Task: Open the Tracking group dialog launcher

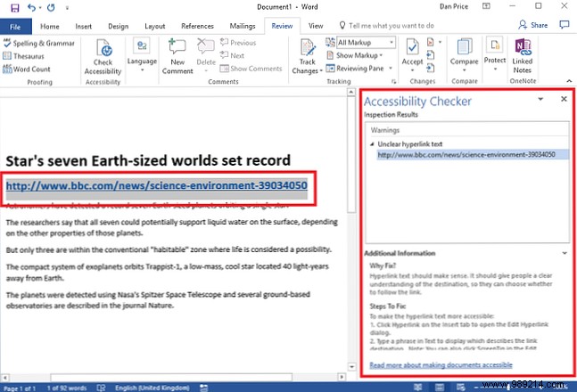Action: point(394,81)
